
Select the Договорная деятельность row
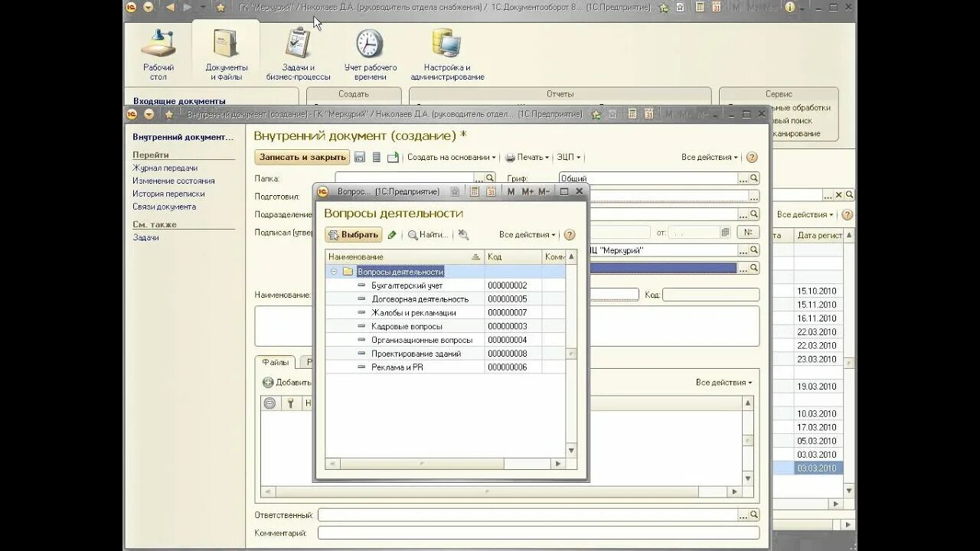(x=446, y=299)
